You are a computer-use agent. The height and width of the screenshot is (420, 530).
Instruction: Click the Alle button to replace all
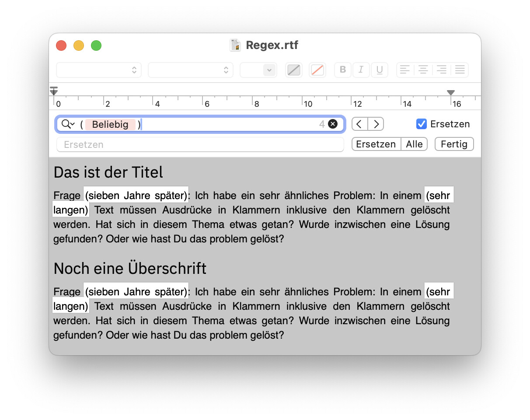(414, 144)
